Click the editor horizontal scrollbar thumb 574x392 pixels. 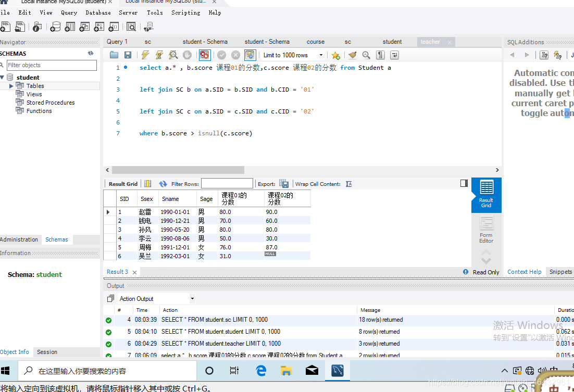[x=178, y=170]
